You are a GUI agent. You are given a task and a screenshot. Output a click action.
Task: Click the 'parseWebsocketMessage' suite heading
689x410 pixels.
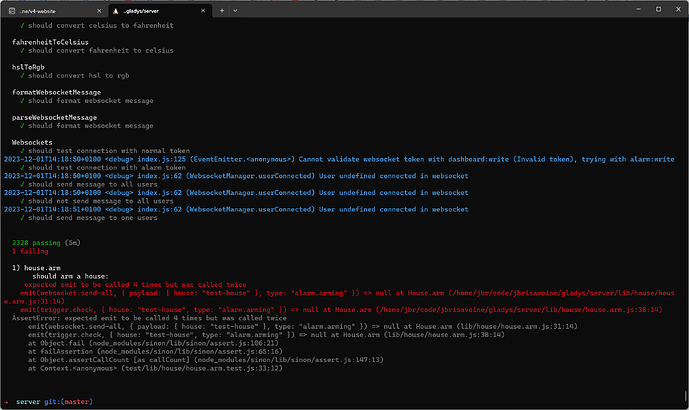click(x=54, y=117)
